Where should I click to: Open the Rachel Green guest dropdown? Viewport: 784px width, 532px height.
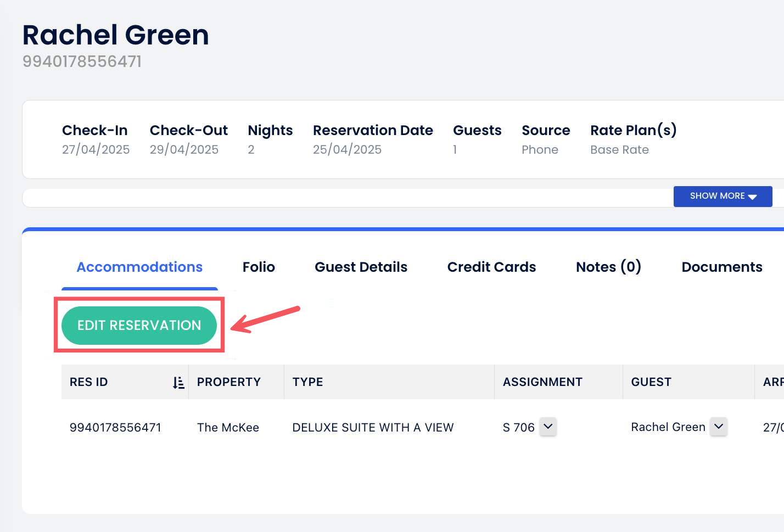coord(718,427)
